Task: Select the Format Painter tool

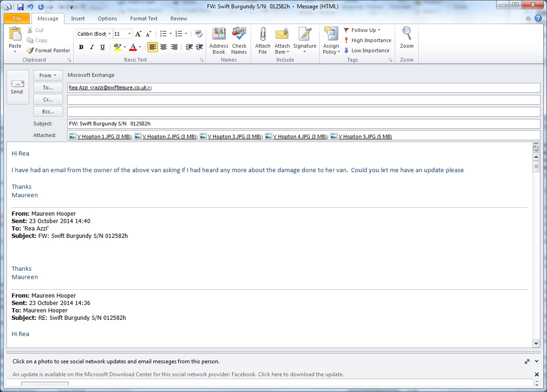Action: click(x=48, y=50)
